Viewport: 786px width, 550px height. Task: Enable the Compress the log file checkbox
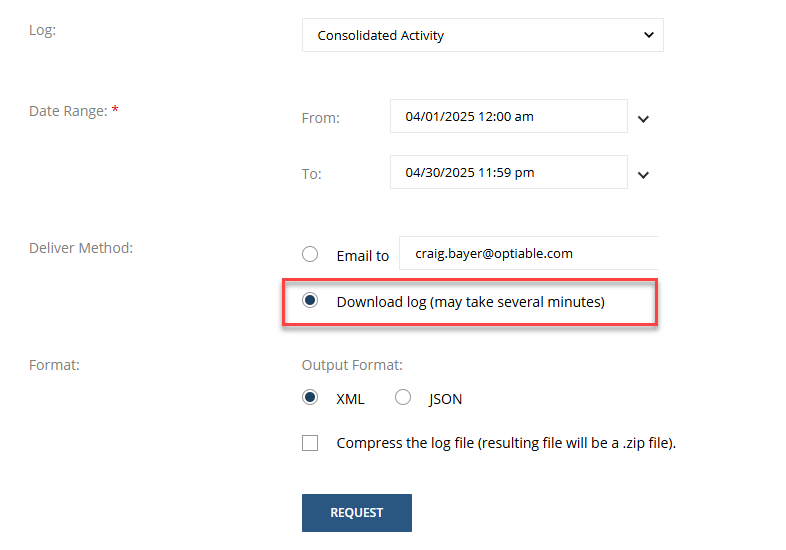(310, 443)
